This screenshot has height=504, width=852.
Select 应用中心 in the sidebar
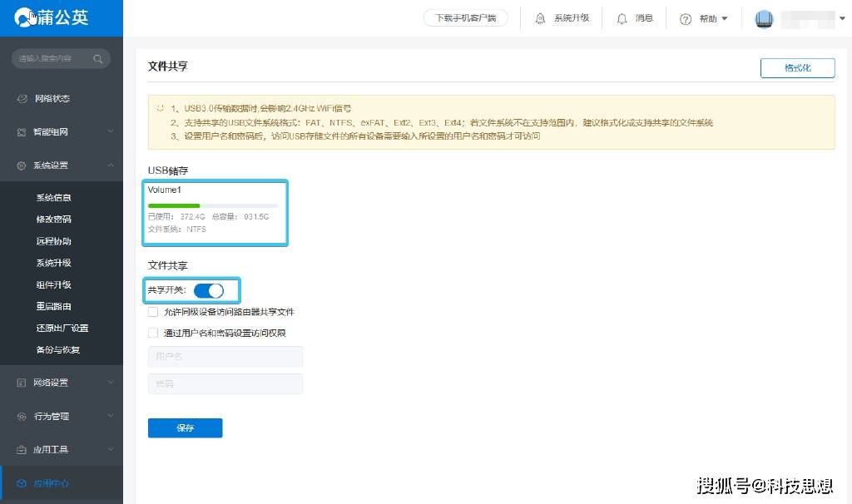click(62, 483)
